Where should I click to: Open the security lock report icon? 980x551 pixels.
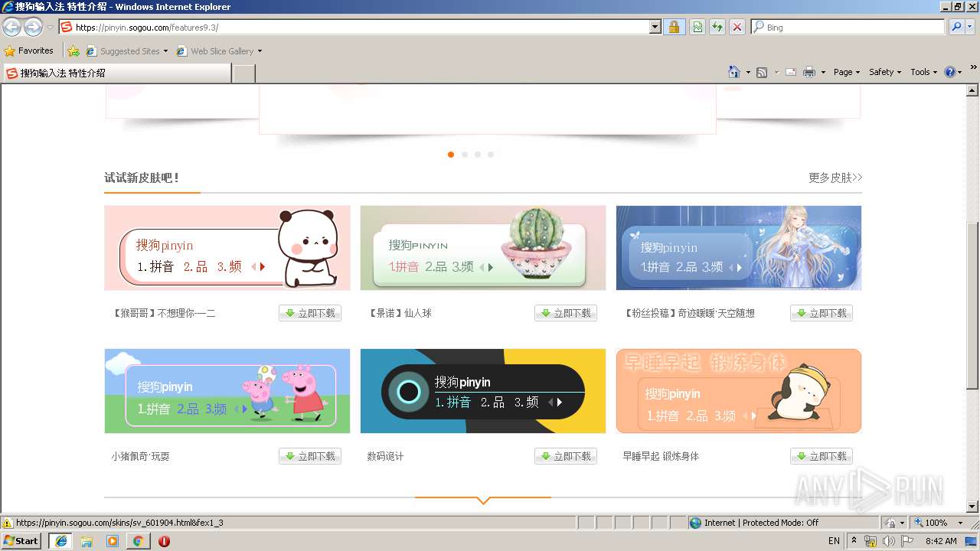tap(674, 27)
